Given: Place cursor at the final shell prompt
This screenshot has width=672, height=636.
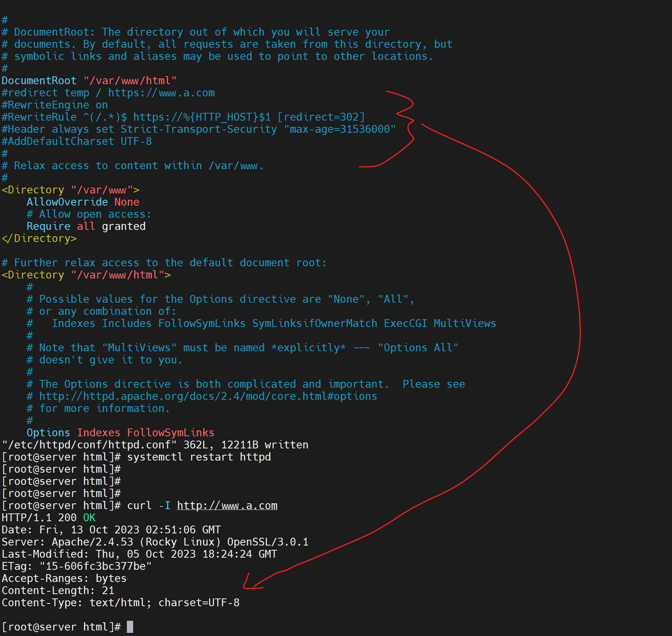Looking at the screenshot, I should point(130,627).
